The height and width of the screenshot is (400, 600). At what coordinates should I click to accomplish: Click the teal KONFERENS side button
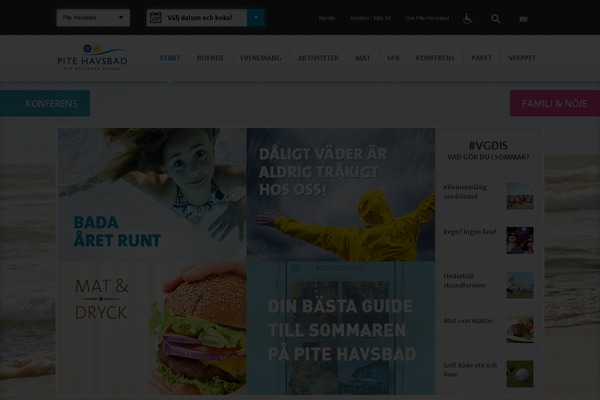[x=45, y=103]
